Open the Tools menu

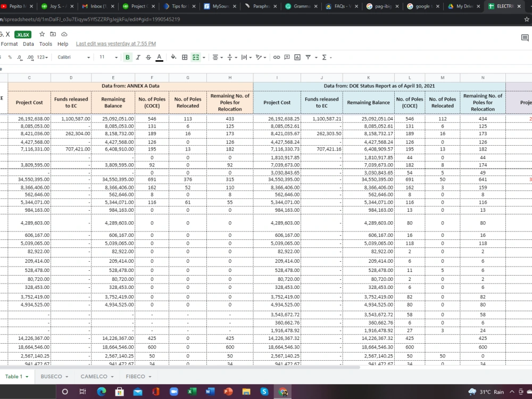pyautogui.click(x=45, y=44)
